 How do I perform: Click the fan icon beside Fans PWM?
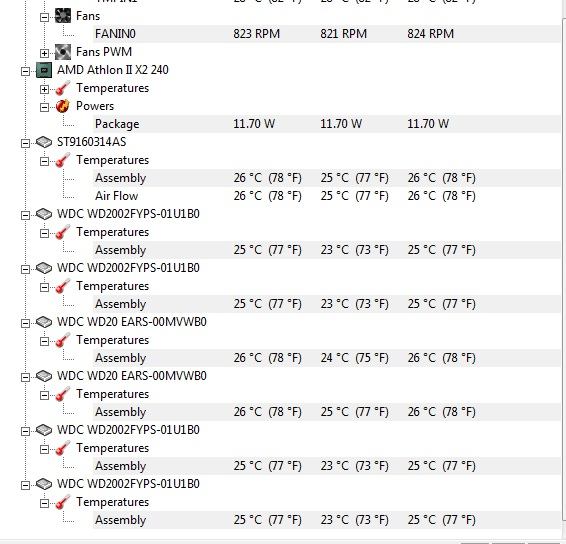click(63, 52)
